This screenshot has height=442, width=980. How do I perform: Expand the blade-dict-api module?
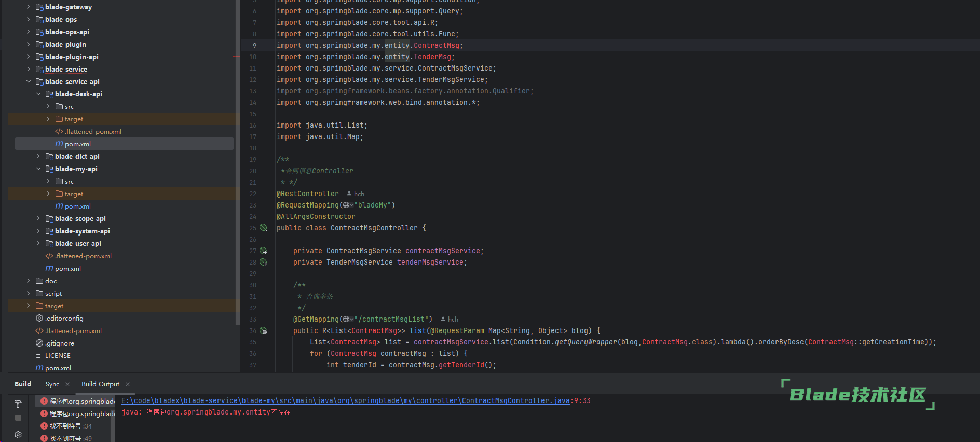(x=38, y=156)
